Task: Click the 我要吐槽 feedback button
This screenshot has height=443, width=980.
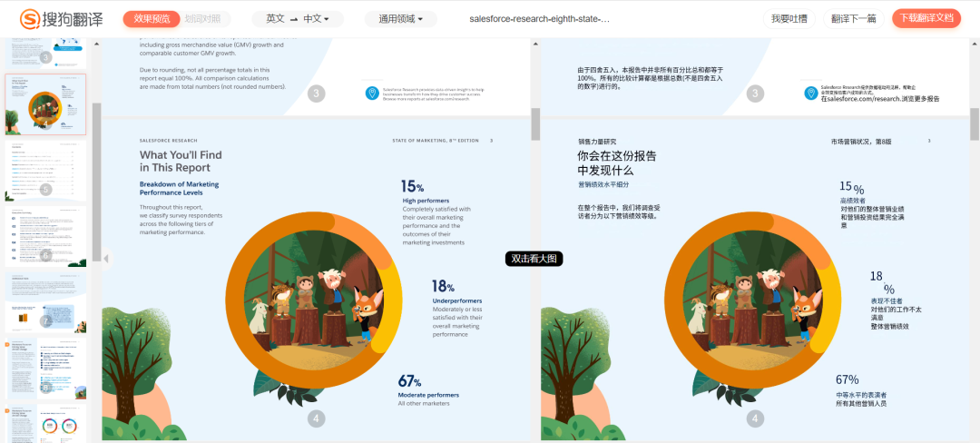Action: 789,19
